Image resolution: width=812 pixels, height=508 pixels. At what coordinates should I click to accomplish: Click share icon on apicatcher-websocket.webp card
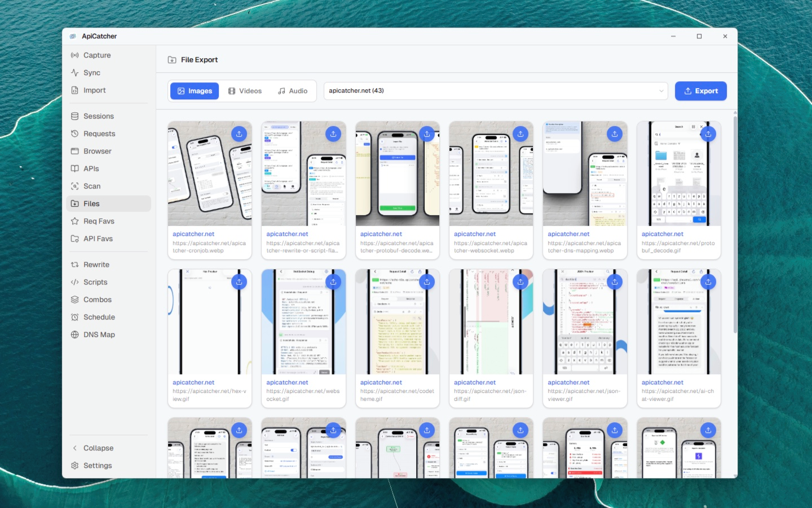coord(520,134)
